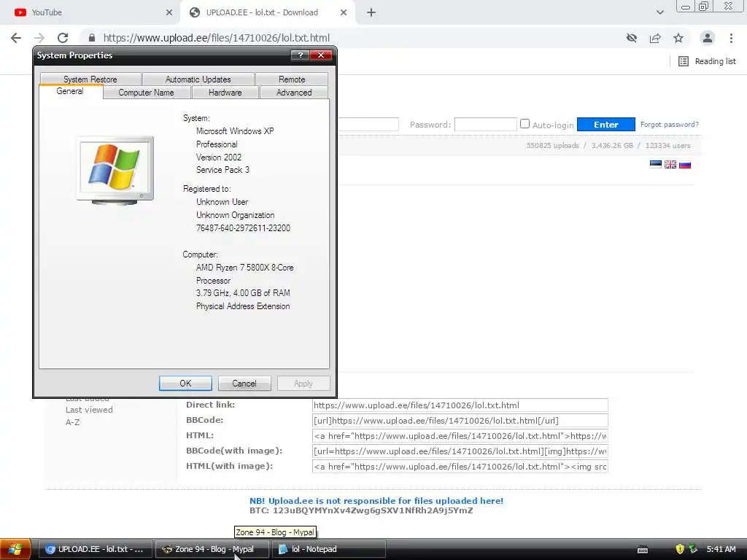Viewport: 747px width, 560px height.
Task: Click the browser forward arrow
Action: point(39,38)
